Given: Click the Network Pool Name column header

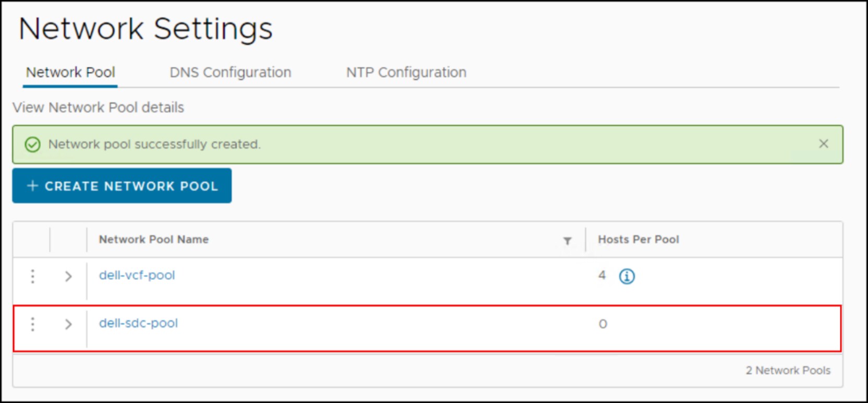Looking at the screenshot, I should 154,240.
